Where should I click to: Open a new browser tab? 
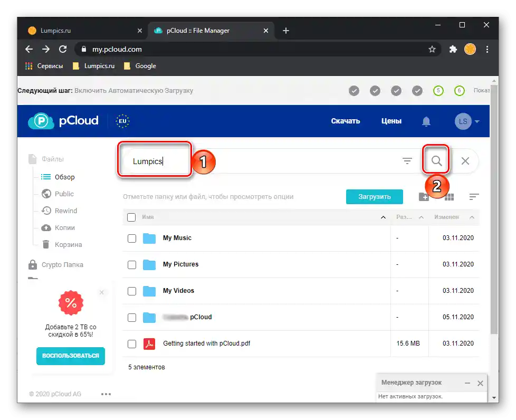pos(285,31)
